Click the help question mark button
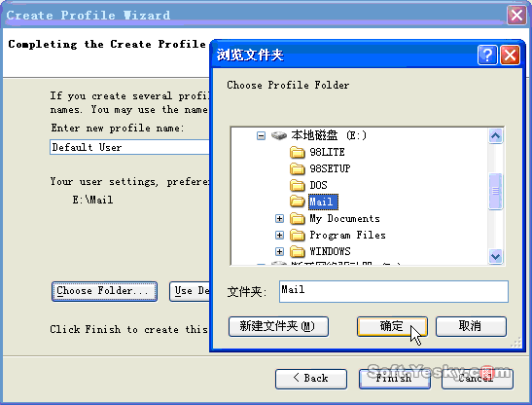This screenshot has height=405, width=532. click(487, 55)
